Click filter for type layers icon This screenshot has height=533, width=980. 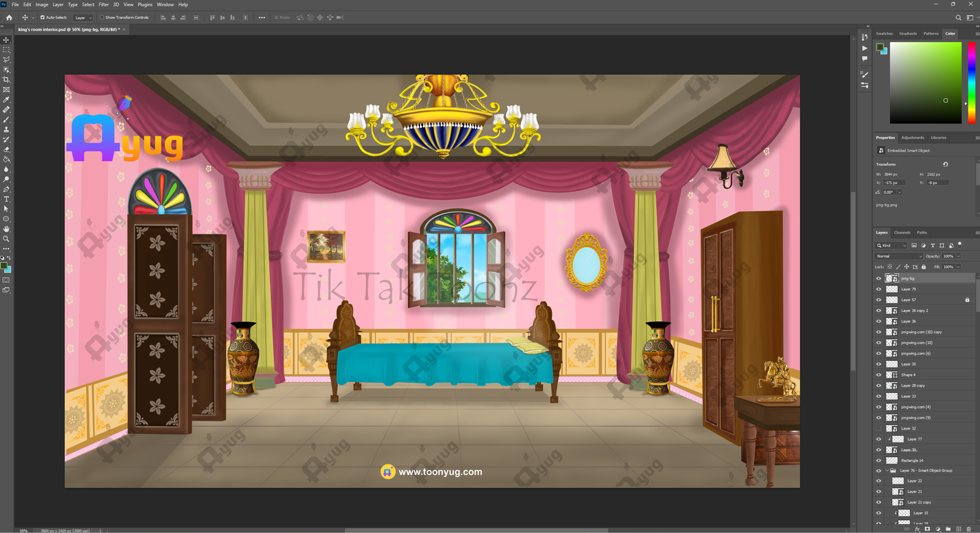tap(933, 245)
